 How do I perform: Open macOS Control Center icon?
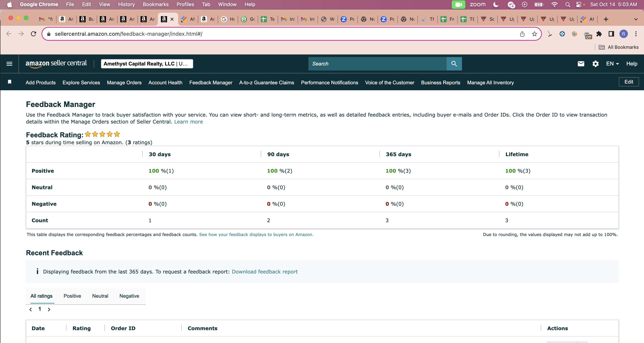click(579, 4)
